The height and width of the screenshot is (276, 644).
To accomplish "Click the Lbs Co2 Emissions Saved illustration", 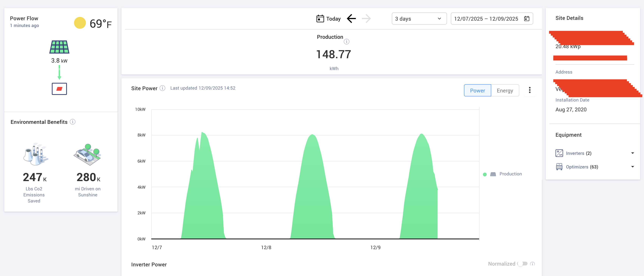I will pyautogui.click(x=36, y=154).
